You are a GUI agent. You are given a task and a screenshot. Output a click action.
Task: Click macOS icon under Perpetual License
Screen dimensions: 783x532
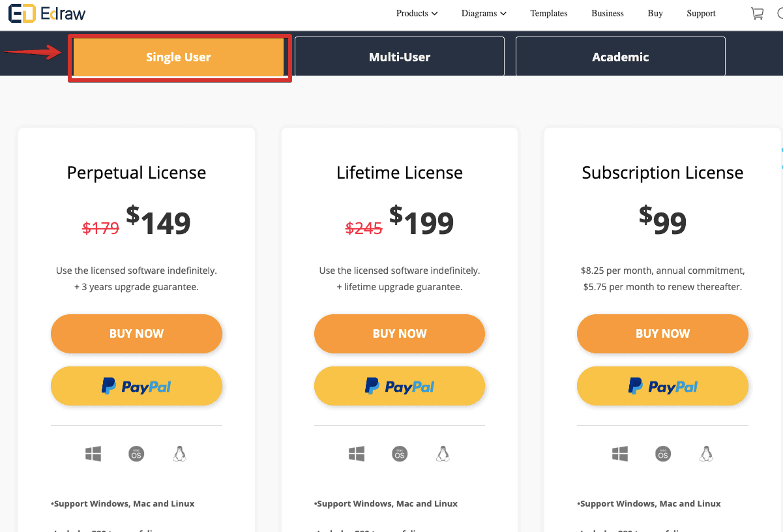pyautogui.click(x=136, y=454)
